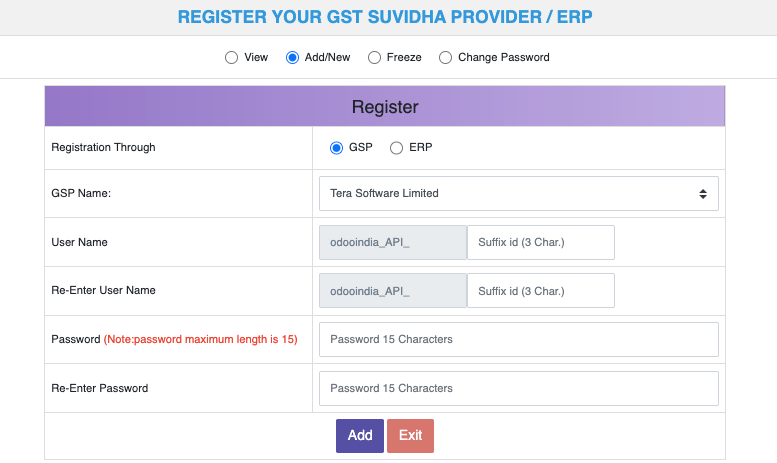
Task: Click the red password maximum length note
Action: (201, 340)
